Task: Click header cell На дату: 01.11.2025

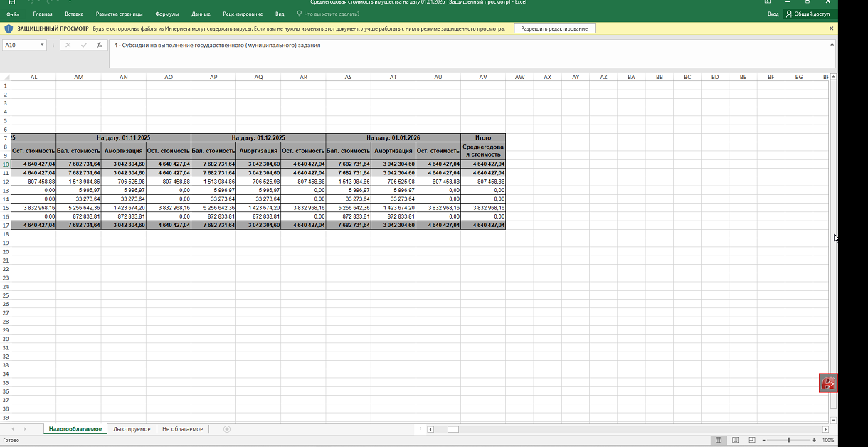Action: click(124, 137)
